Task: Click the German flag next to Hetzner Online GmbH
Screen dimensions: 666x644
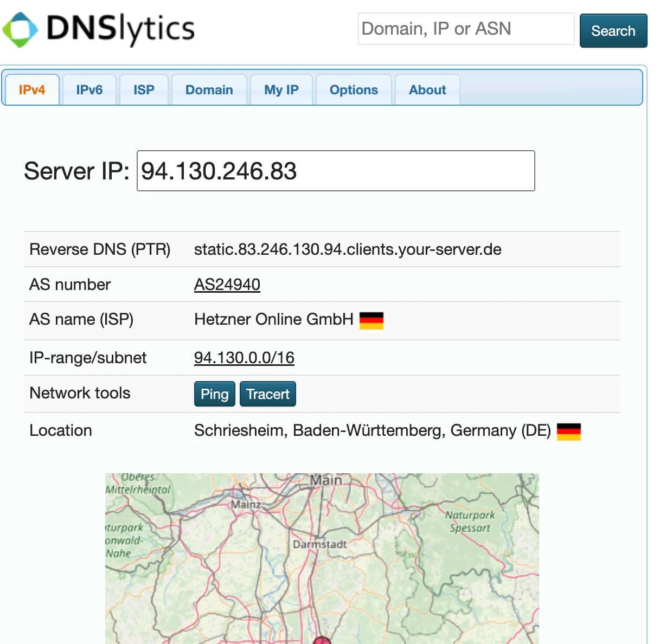Action: pos(373,320)
